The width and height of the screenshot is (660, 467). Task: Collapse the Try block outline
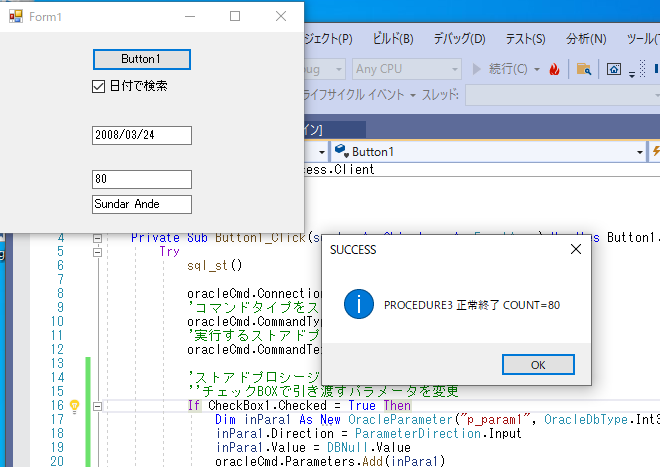point(97,252)
